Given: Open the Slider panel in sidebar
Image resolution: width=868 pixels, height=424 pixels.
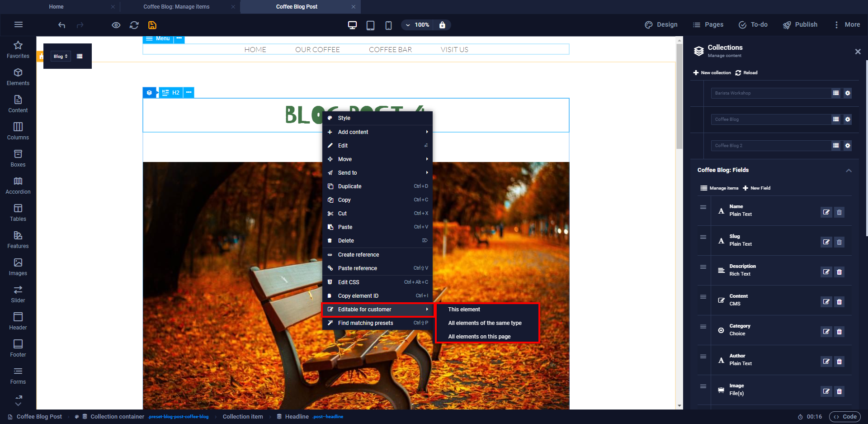Looking at the screenshot, I should (x=18, y=294).
